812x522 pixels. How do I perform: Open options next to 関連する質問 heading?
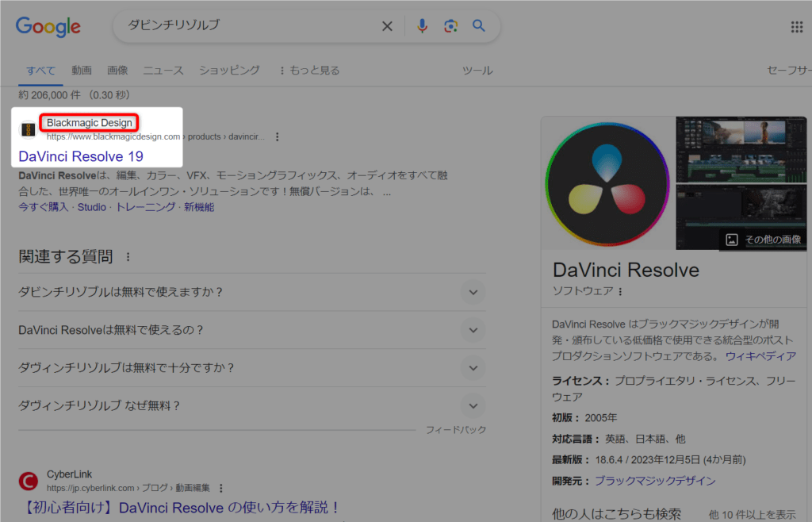128,256
